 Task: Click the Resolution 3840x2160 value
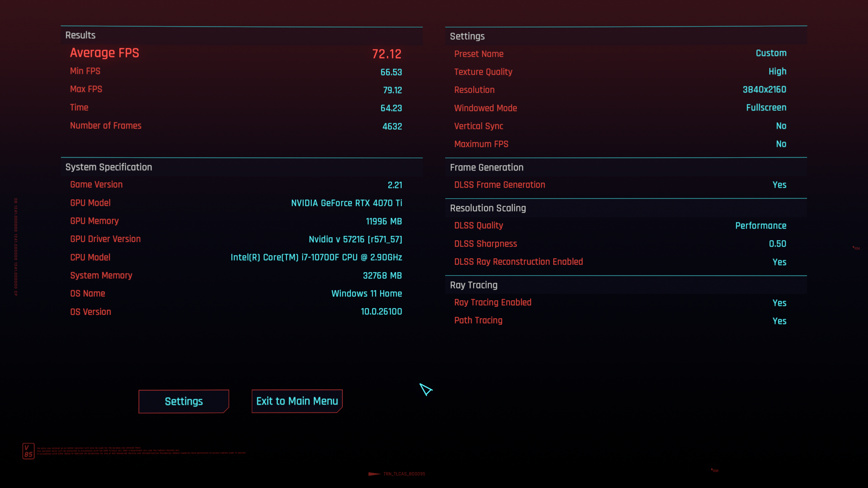pyautogui.click(x=764, y=90)
